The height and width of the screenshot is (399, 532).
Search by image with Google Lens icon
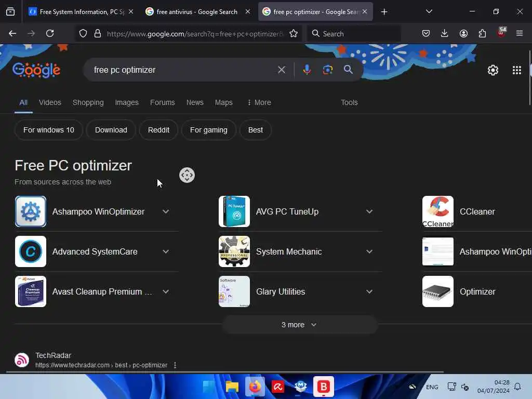pyautogui.click(x=327, y=70)
